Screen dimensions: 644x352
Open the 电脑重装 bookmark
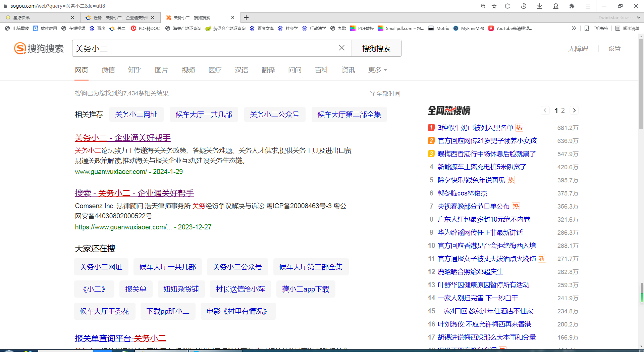(x=17, y=29)
